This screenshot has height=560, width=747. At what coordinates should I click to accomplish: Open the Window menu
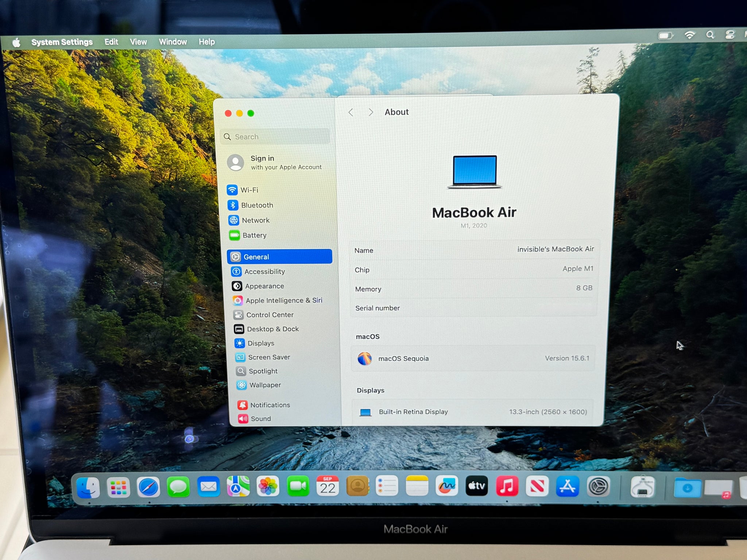pos(173,42)
